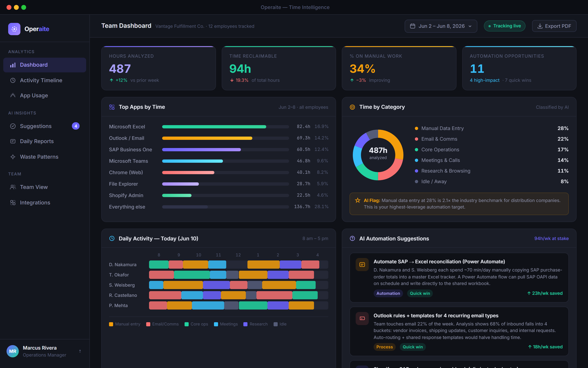588x368 pixels.
Task: Click the 4 high-impact link
Action: 484,80
